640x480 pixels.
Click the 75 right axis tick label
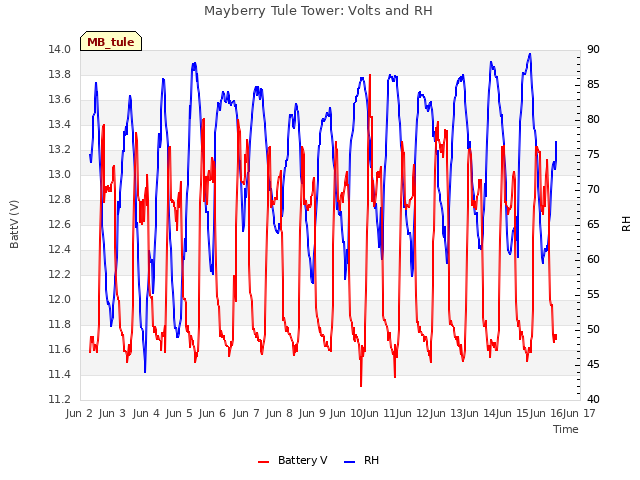[593, 155]
